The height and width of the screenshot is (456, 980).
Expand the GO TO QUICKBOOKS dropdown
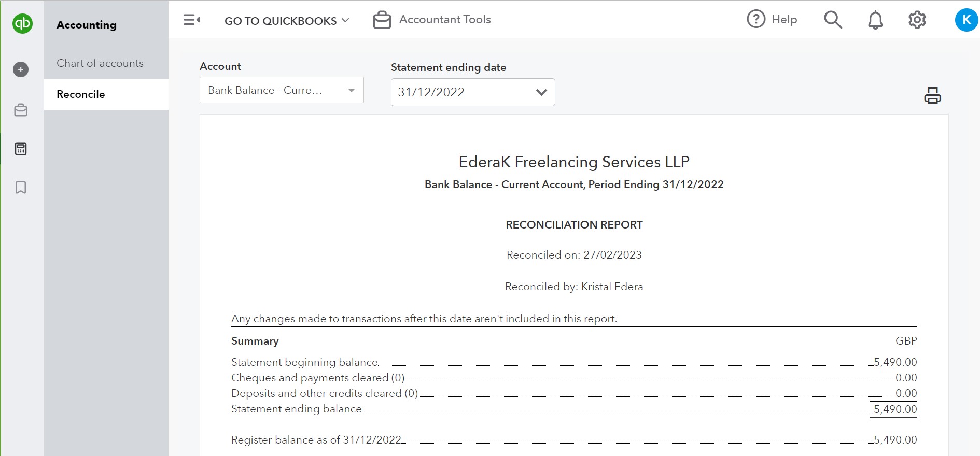pyautogui.click(x=287, y=21)
